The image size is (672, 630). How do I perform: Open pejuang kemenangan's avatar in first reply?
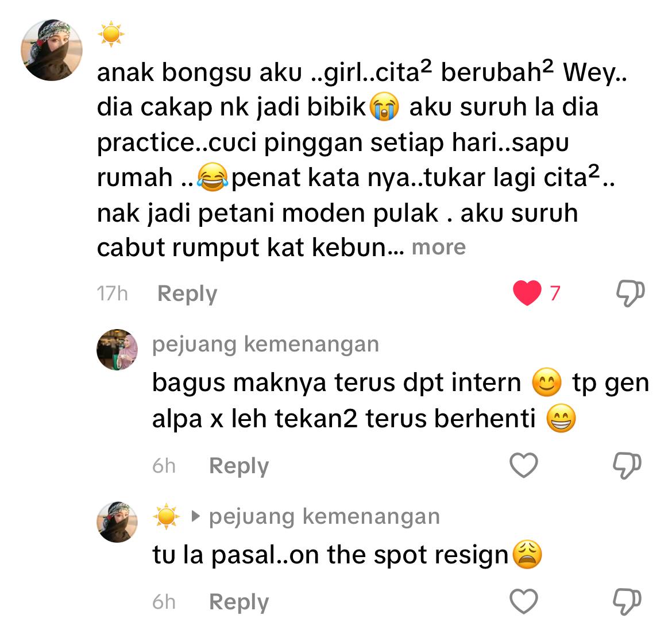pos(117,350)
